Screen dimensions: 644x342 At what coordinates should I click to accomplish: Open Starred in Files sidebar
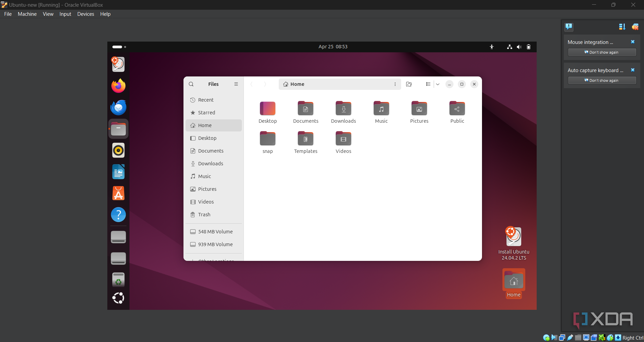point(214,113)
